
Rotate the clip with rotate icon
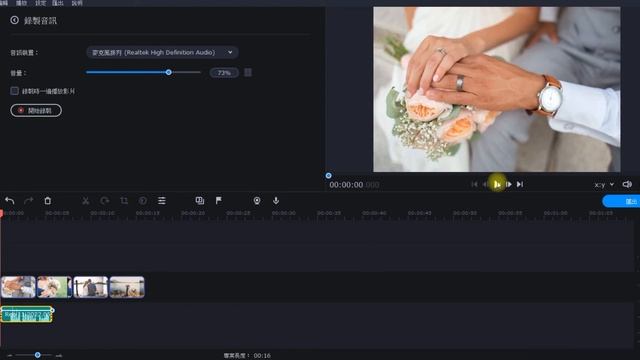click(x=104, y=200)
